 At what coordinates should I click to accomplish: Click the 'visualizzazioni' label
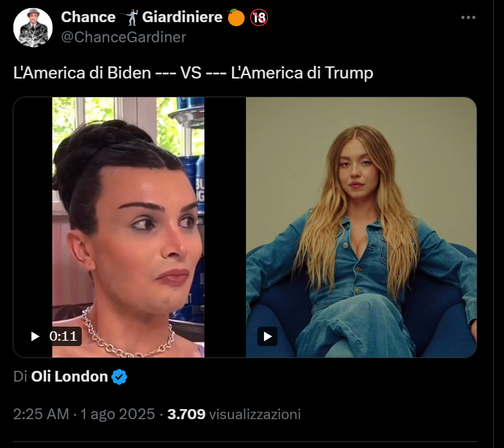click(255, 414)
